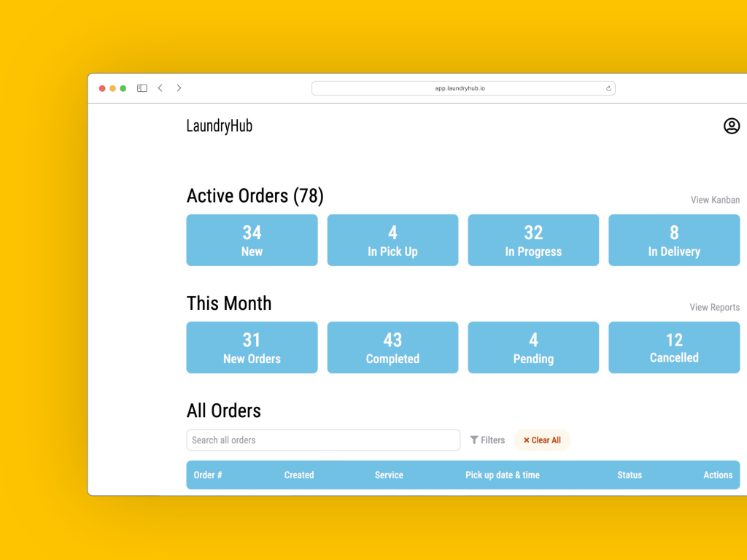Viewport: 747px width, 560px height.
Task: Sort by the Created column header
Action: click(299, 475)
